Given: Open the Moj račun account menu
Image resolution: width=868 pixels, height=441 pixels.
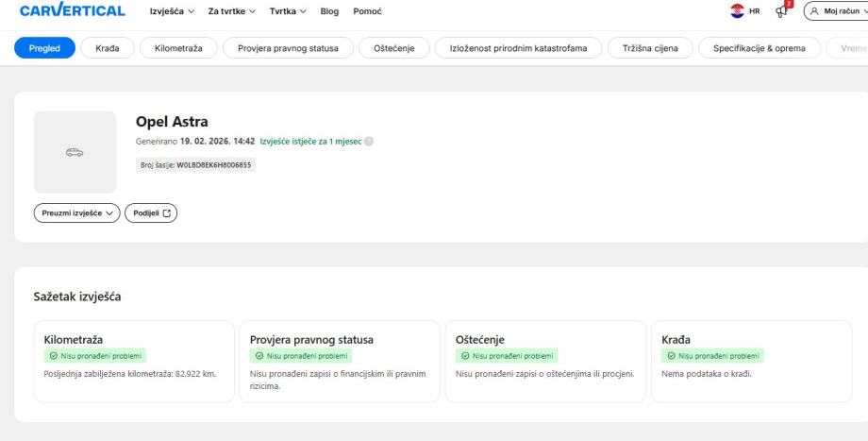Looking at the screenshot, I should coord(835,10).
